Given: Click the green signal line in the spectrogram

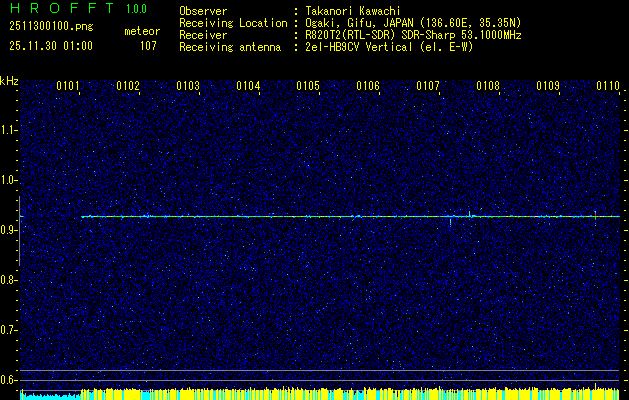Looking at the screenshot, I should (x=300, y=216).
